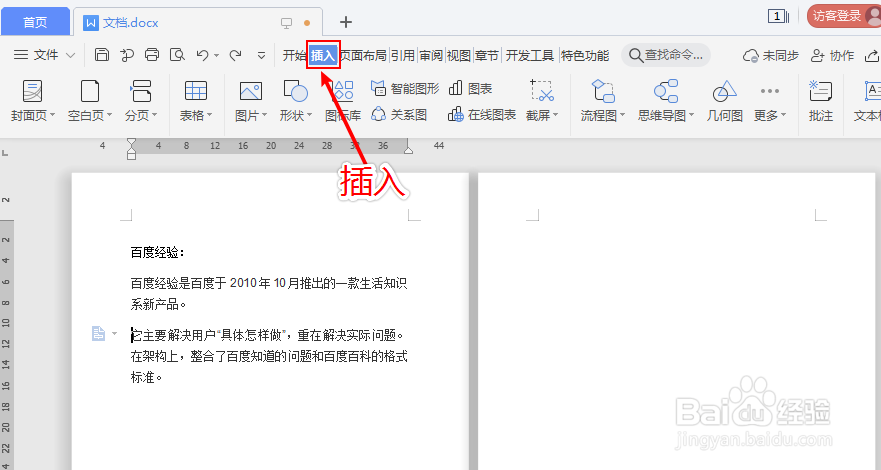Open the Icon Library (图标库)
Viewport: 881px width, 470px height.
click(343, 101)
